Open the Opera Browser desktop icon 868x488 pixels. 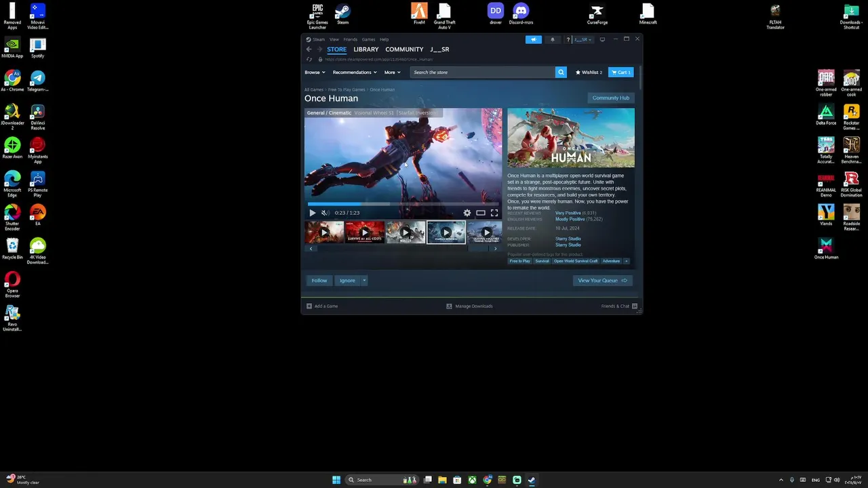pyautogui.click(x=12, y=285)
